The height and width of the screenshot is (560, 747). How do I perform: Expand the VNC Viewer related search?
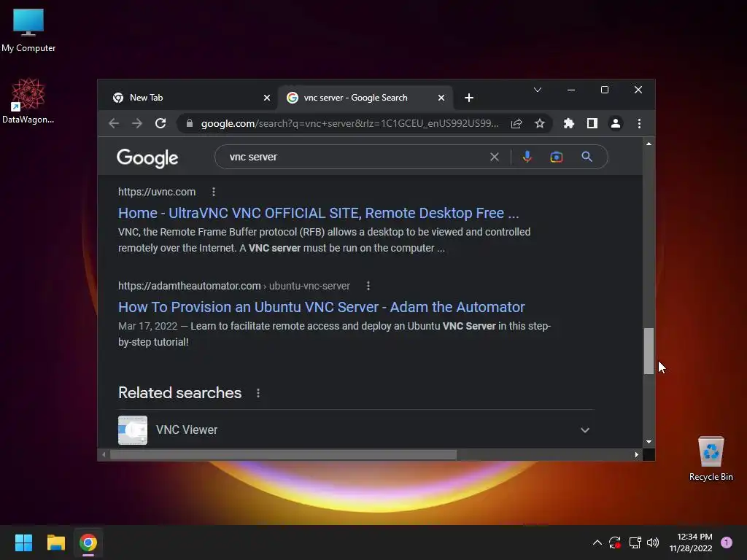coord(585,430)
